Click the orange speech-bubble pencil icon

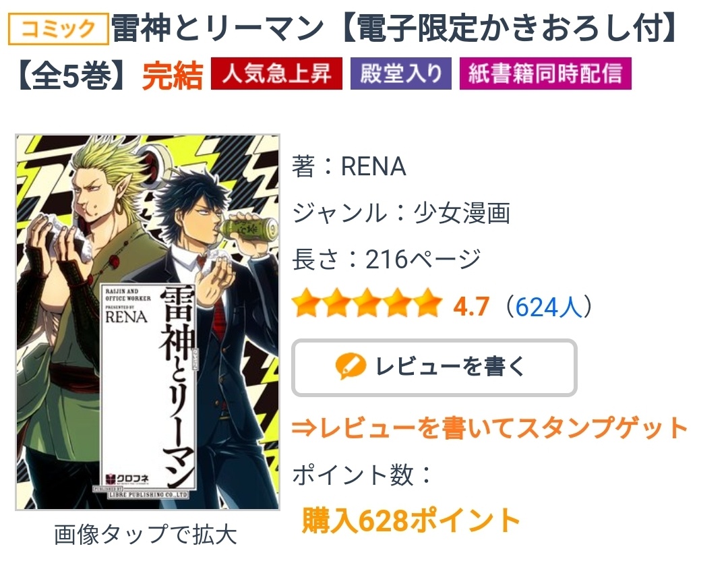click(351, 367)
